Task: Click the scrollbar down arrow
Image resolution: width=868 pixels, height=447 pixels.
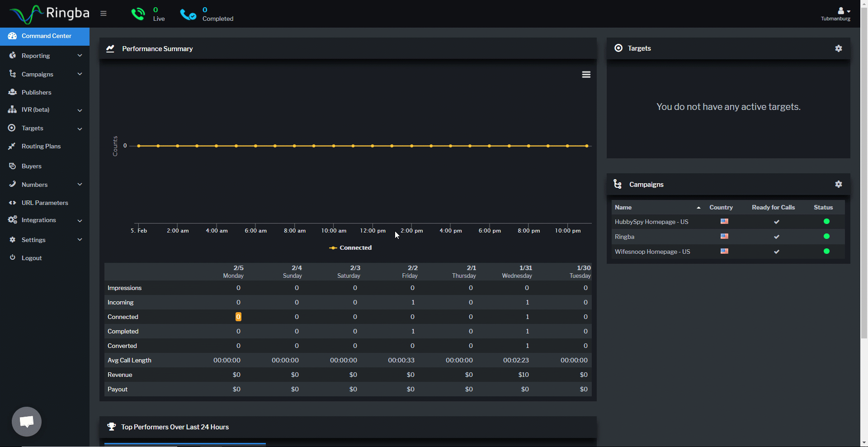Action: click(864, 442)
